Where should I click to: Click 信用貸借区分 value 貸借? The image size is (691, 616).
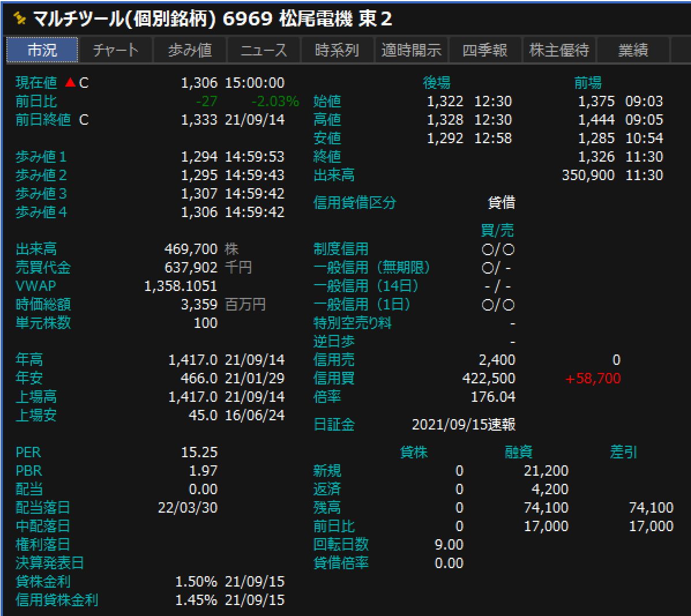[502, 203]
